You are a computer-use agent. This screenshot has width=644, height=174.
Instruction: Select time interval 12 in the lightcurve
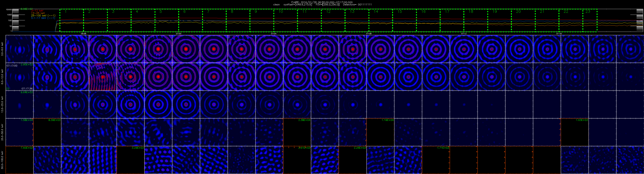(x=333, y=21)
